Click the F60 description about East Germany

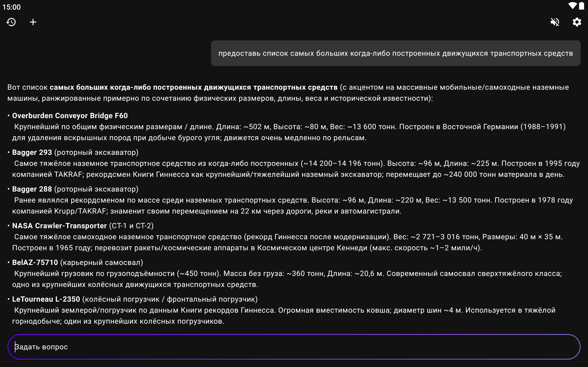coord(289,132)
